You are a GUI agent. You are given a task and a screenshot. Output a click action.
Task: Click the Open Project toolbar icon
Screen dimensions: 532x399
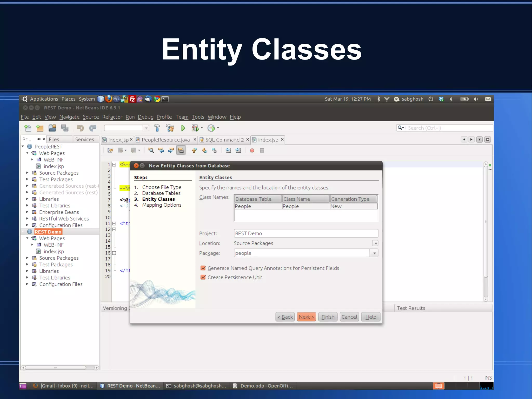pos(52,128)
